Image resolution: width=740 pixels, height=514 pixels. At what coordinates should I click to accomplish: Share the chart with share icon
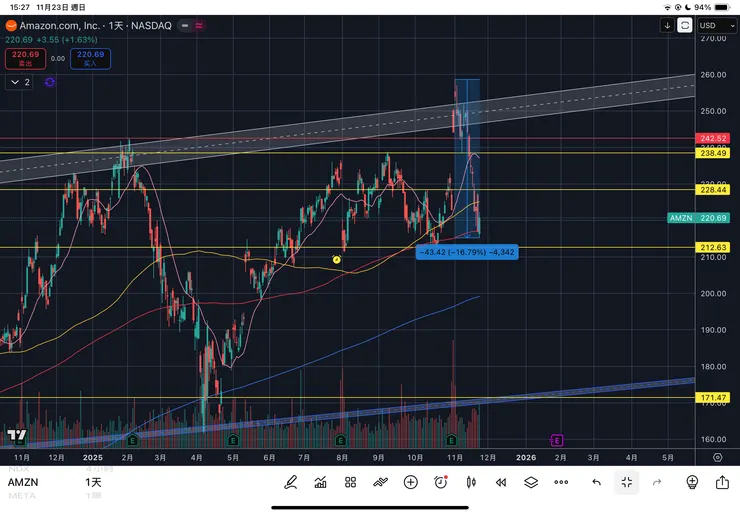coord(722,482)
